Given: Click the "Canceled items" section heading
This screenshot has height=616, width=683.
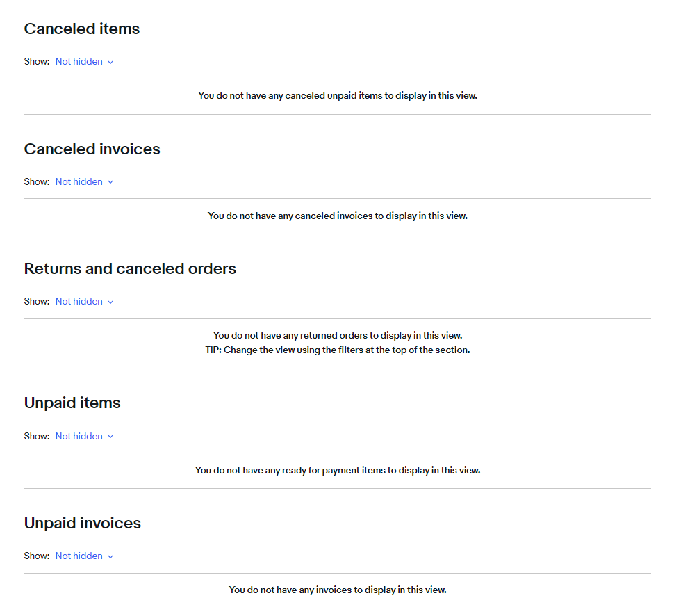Looking at the screenshot, I should pyautogui.click(x=82, y=29).
